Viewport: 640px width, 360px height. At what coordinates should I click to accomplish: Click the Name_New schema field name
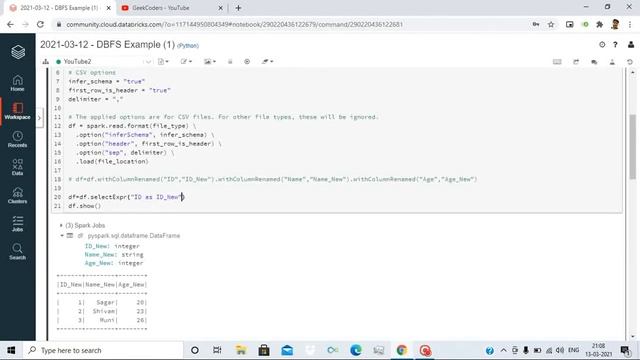click(100, 255)
